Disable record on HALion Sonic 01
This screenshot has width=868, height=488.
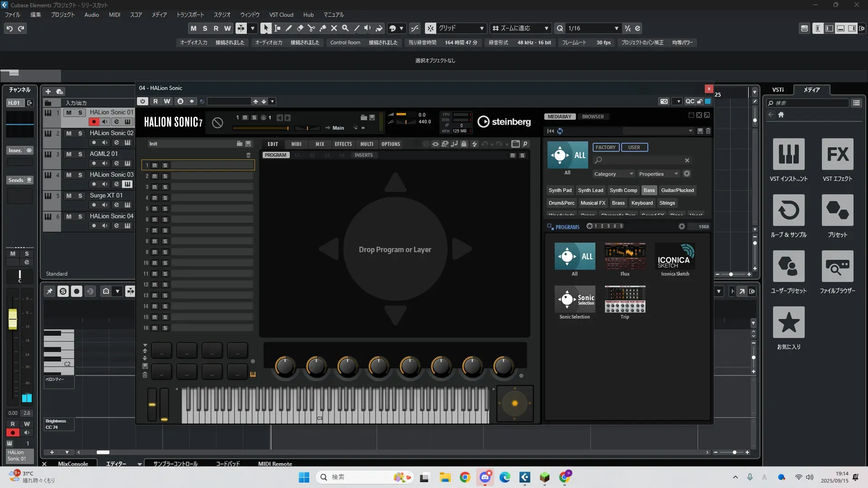[x=94, y=122]
